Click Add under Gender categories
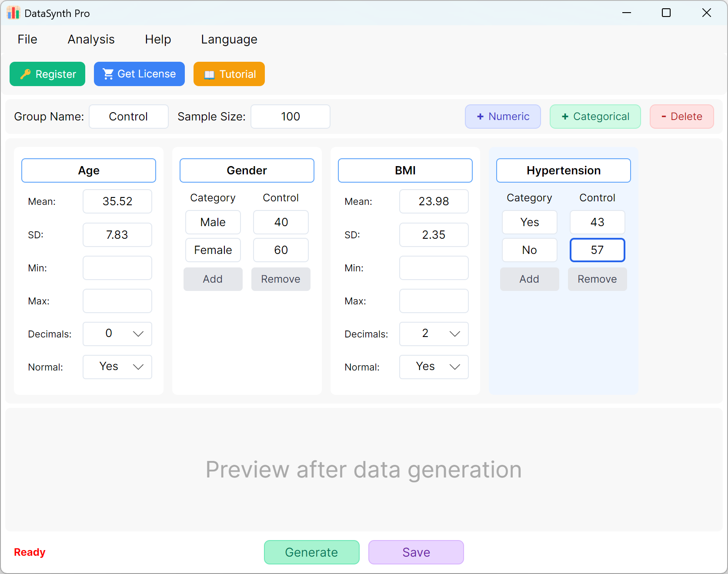This screenshot has height=574, width=728. tap(213, 279)
